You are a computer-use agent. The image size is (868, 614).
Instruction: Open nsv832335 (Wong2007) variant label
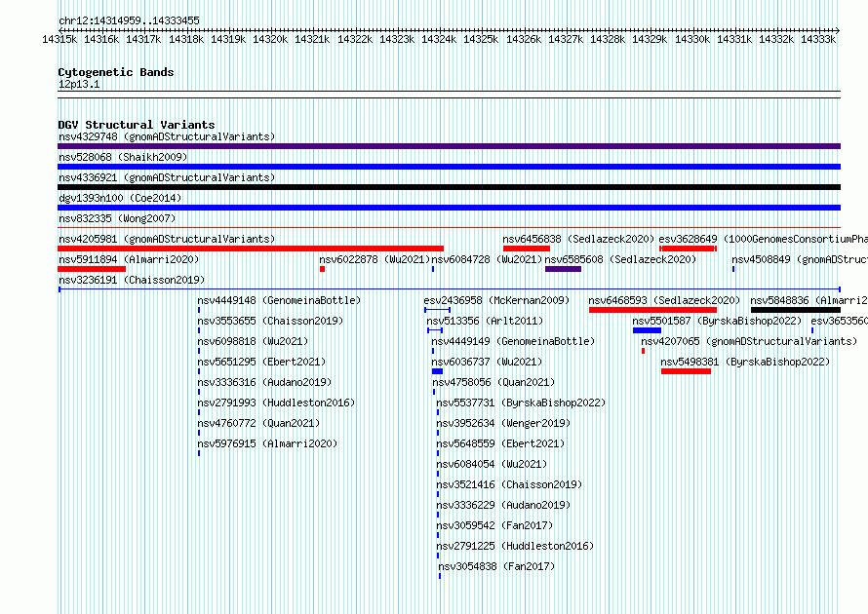(x=117, y=218)
